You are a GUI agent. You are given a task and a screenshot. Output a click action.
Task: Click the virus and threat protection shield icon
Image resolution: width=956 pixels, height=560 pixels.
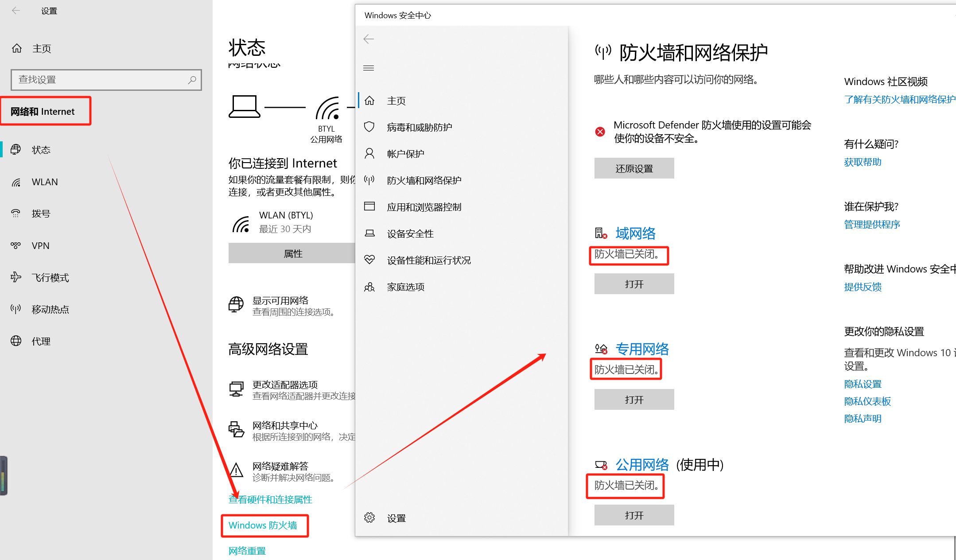click(x=369, y=127)
